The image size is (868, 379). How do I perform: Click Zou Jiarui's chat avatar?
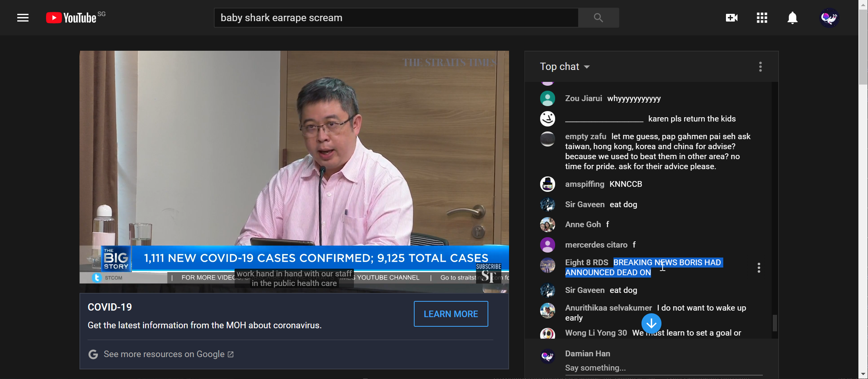click(x=547, y=98)
